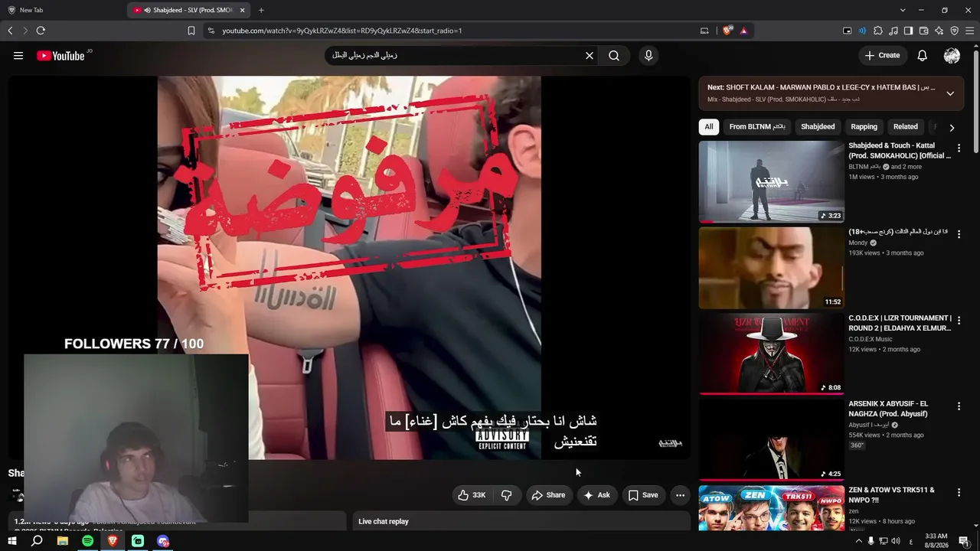The height and width of the screenshot is (551, 980).
Task: Open the Brave main menu
Action: tap(969, 31)
